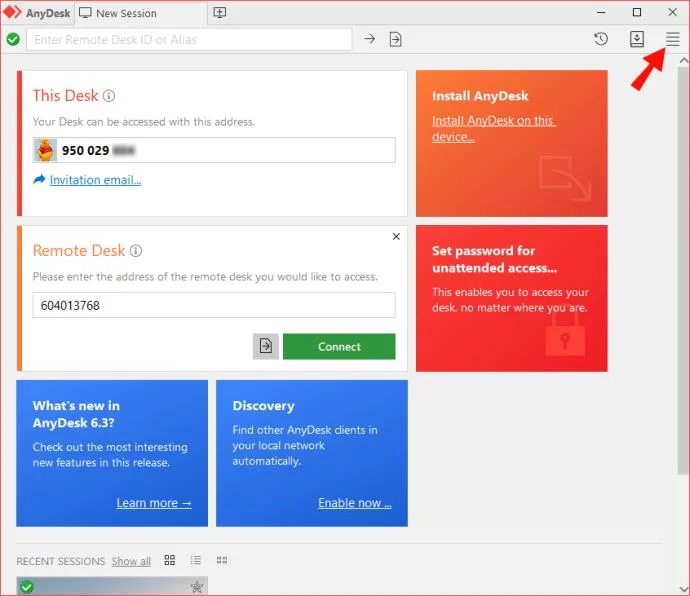Image resolution: width=690 pixels, height=596 pixels.
Task: Click the recent session online status checkmark
Action: click(27, 587)
